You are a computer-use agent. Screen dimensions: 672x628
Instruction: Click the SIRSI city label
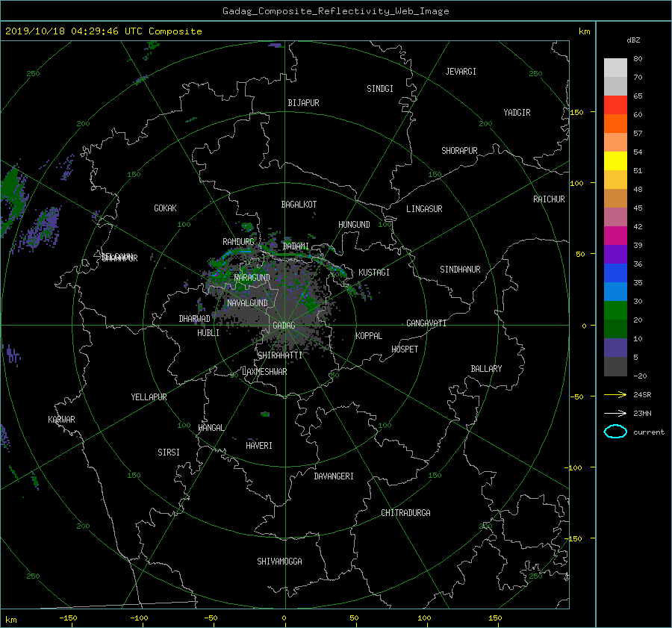pyautogui.click(x=169, y=453)
